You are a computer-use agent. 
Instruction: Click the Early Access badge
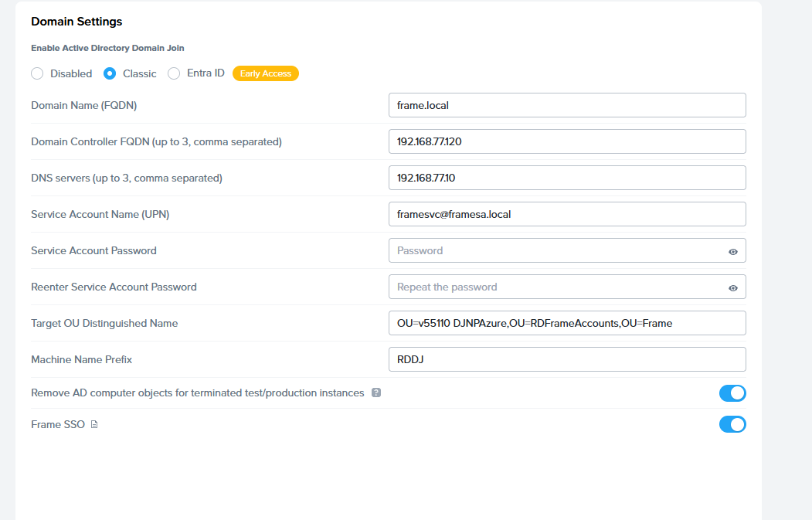[265, 73]
